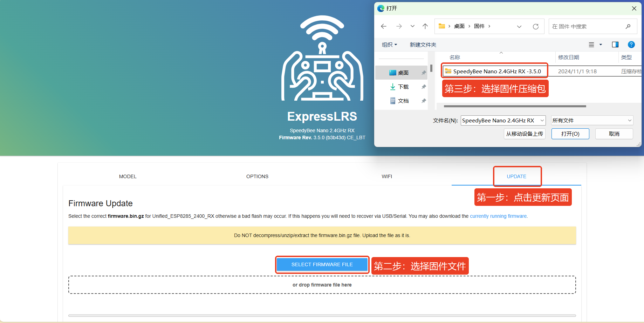644x323 pixels.
Task: Expand address bar history dropdown
Action: 519,27
